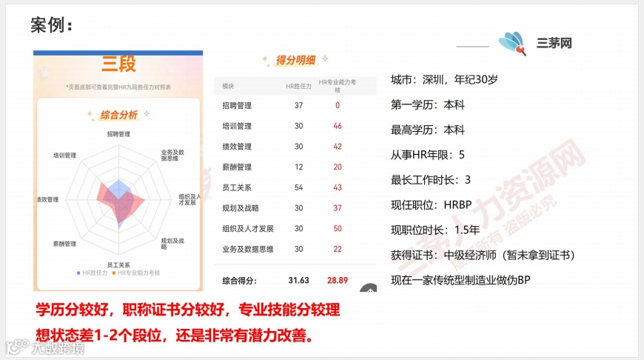Image resolution: width=644 pixels, height=360 pixels.
Task: Click the 城市：深圳，年纪30岁 line
Action: [444, 80]
